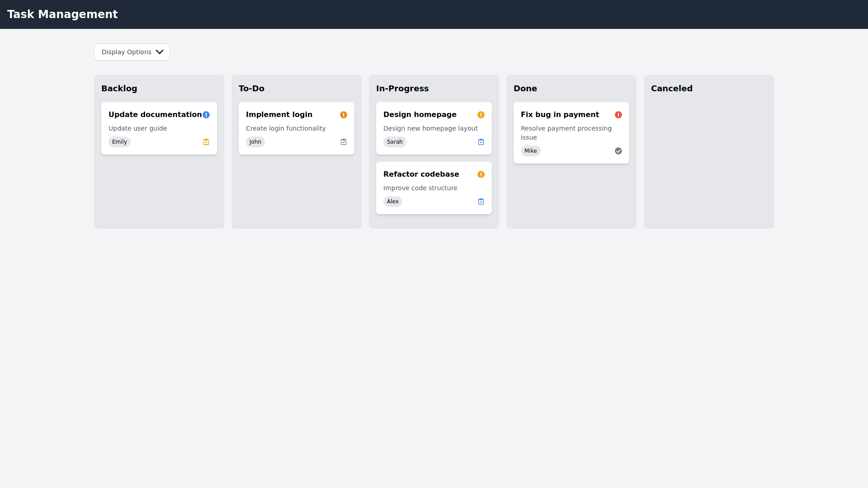Click clipboard status icon on Alex's task
The width and height of the screenshot is (868, 488).
pos(481,202)
